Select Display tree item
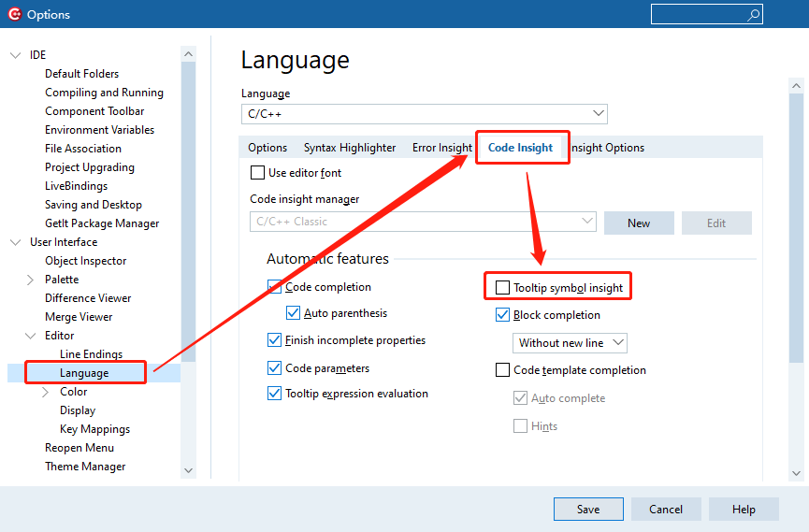This screenshot has height=532, width=809. pyautogui.click(x=78, y=410)
